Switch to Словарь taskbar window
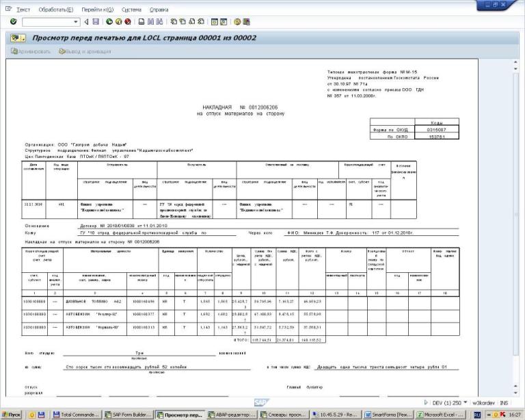 click(x=284, y=415)
